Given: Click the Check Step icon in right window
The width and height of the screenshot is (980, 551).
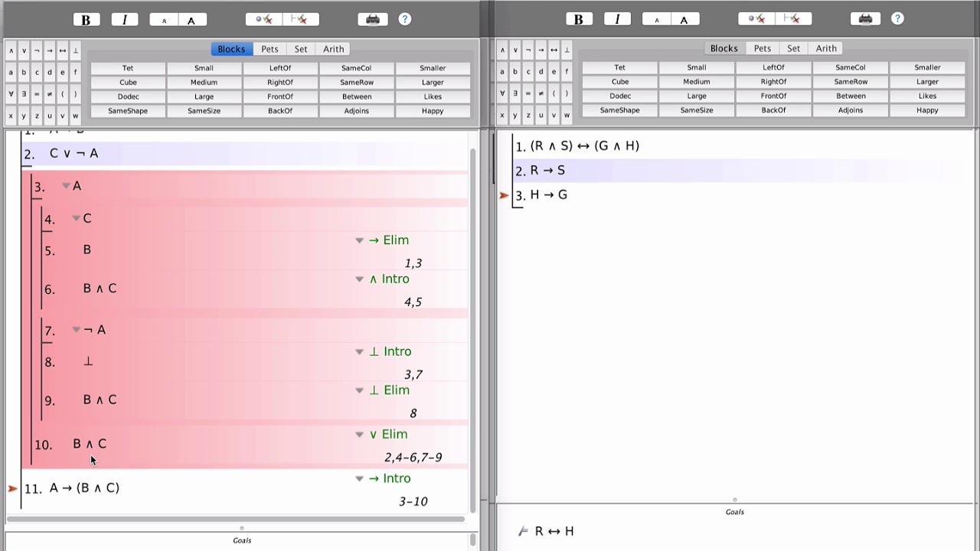Looking at the screenshot, I should (756, 19).
